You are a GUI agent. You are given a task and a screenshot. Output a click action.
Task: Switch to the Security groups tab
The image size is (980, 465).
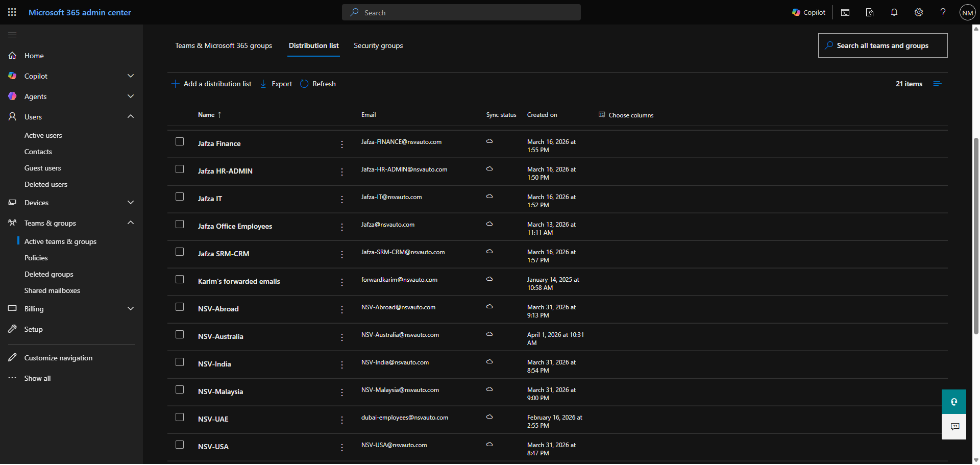[378, 45]
